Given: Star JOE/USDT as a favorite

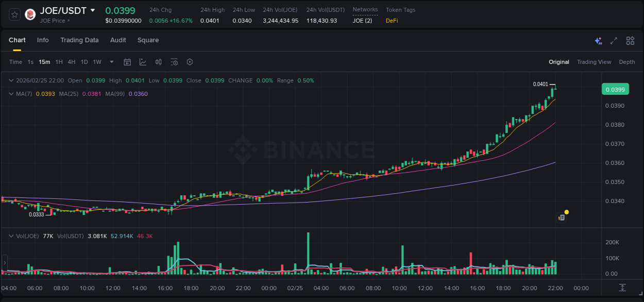Looking at the screenshot, I should coord(14,14).
